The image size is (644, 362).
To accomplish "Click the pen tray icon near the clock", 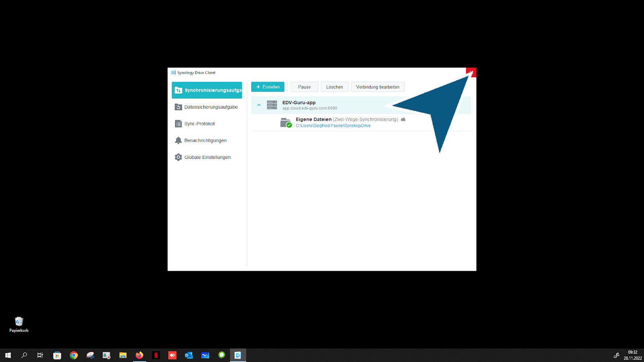I will click(x=616, y=355).
